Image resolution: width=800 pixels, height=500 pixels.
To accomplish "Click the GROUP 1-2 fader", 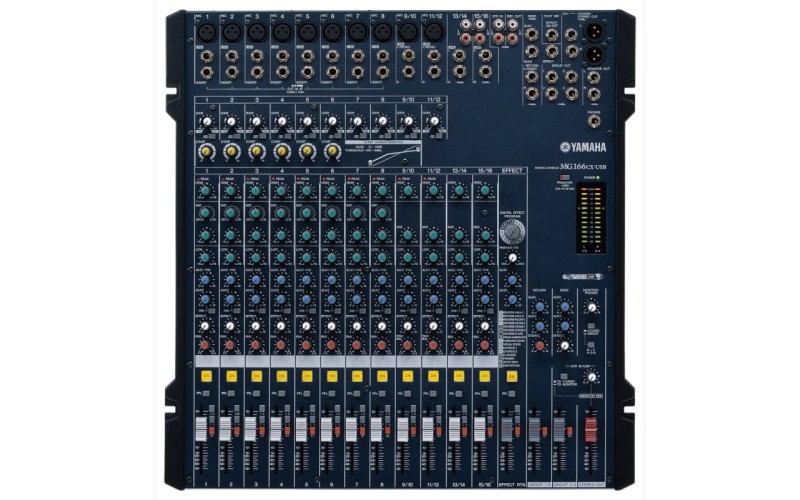I will (x=534, y=430).
